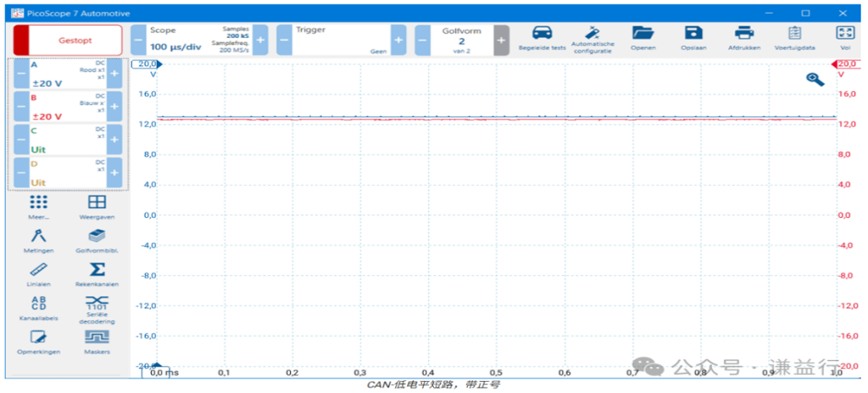Click the zoom magnifier in graph
The image size is (868, 393).
[814, 79]
